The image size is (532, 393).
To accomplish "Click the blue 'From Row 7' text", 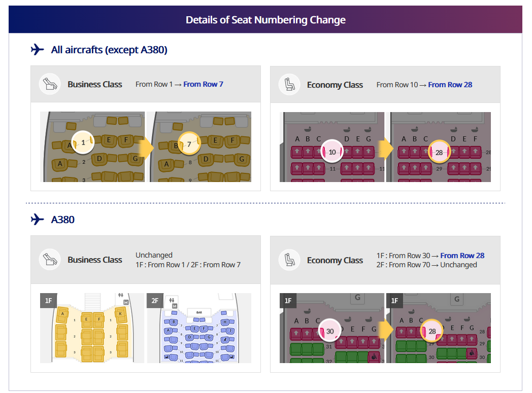I will (x=203, y=84).
